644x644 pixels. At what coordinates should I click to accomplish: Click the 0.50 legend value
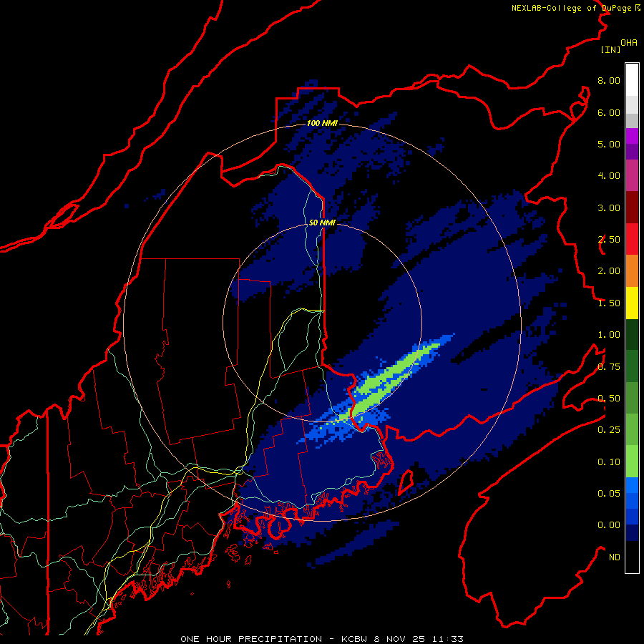(x=609, y=399)
